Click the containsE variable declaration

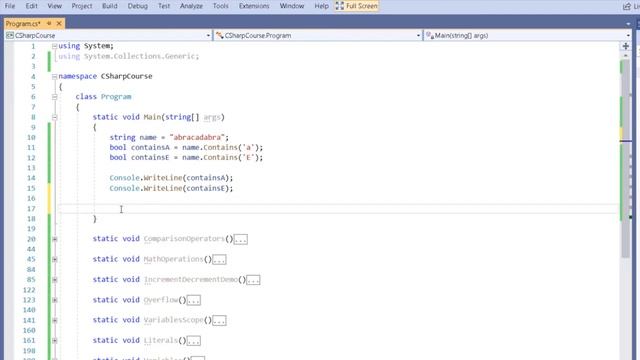click(150, 158)
